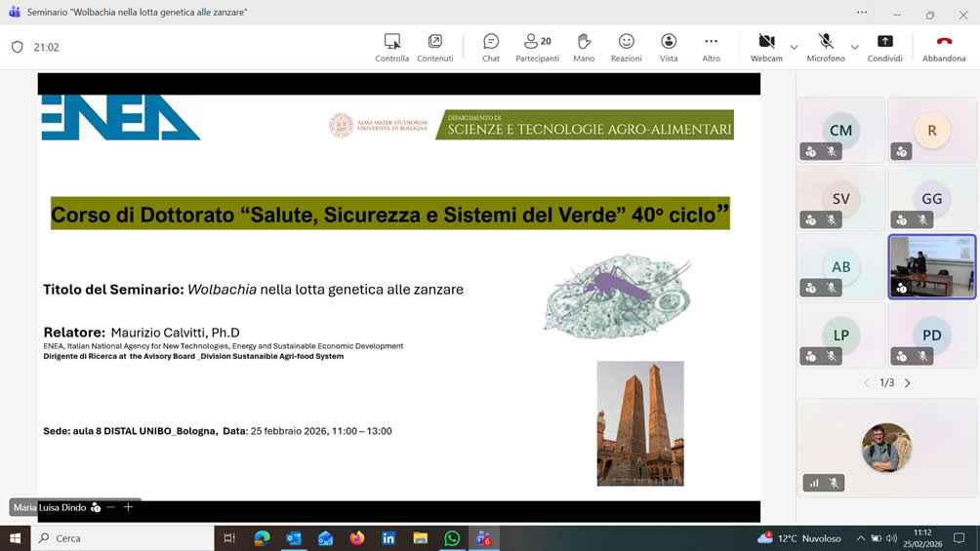Raise hand with the Mano button
The image size is (980, 551).
pos(584,48)
